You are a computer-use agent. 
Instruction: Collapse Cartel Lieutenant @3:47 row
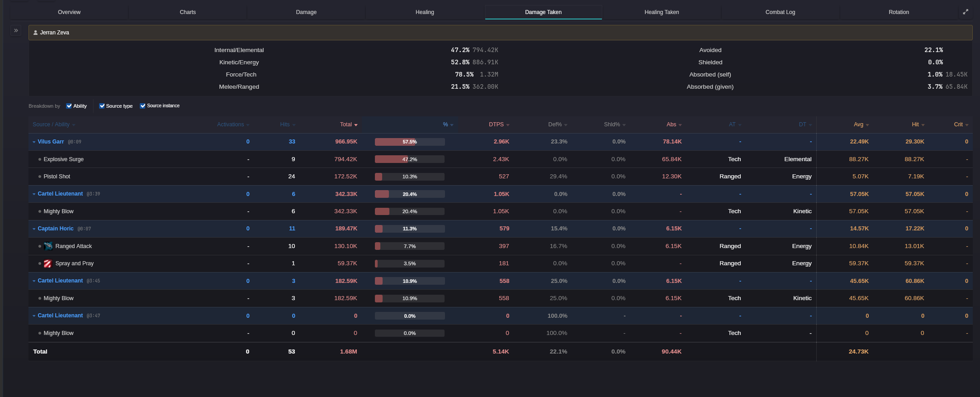click(x=34, y=316)
